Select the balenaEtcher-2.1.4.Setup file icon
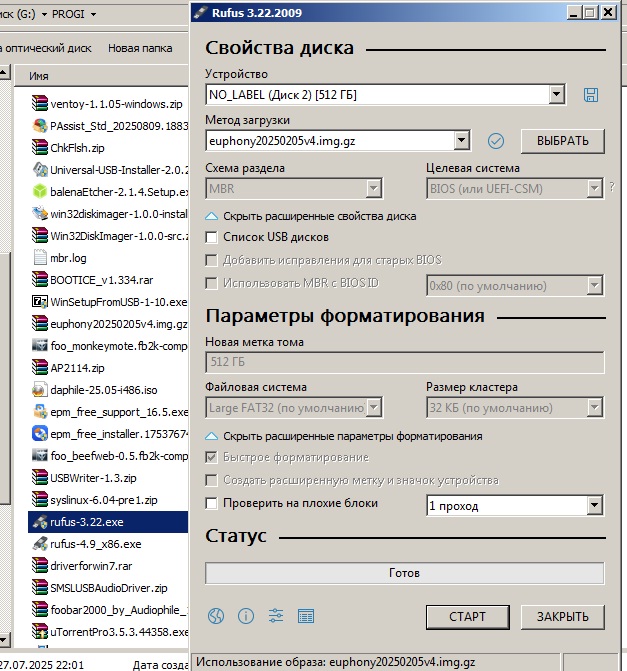627x671 pixels. point(40,192)
